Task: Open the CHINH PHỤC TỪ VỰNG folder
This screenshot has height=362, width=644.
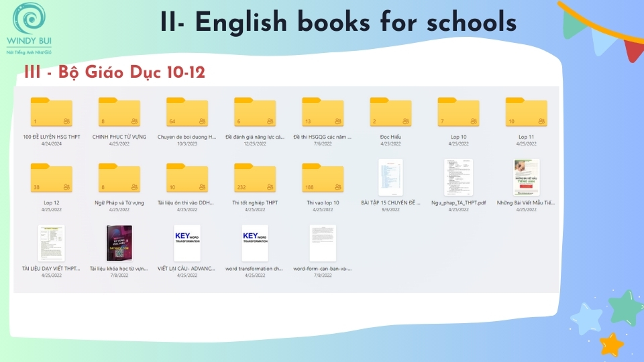Action: click(119, 113)
